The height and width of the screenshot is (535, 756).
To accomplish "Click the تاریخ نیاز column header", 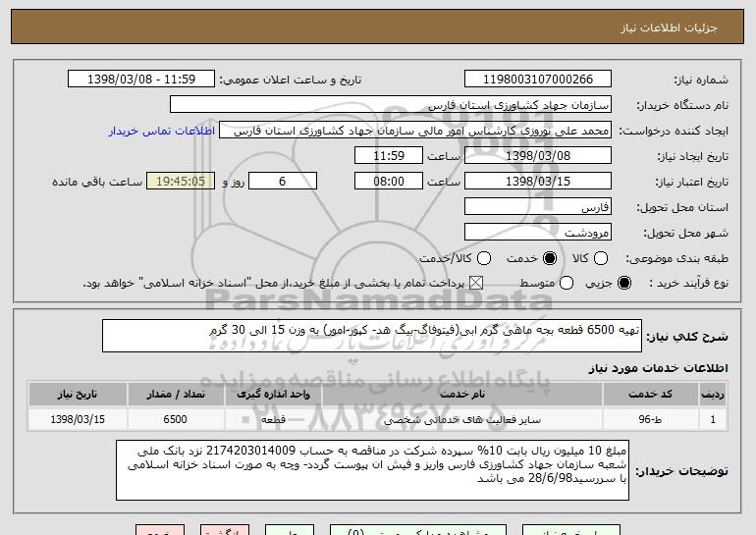I will (78, 395).
